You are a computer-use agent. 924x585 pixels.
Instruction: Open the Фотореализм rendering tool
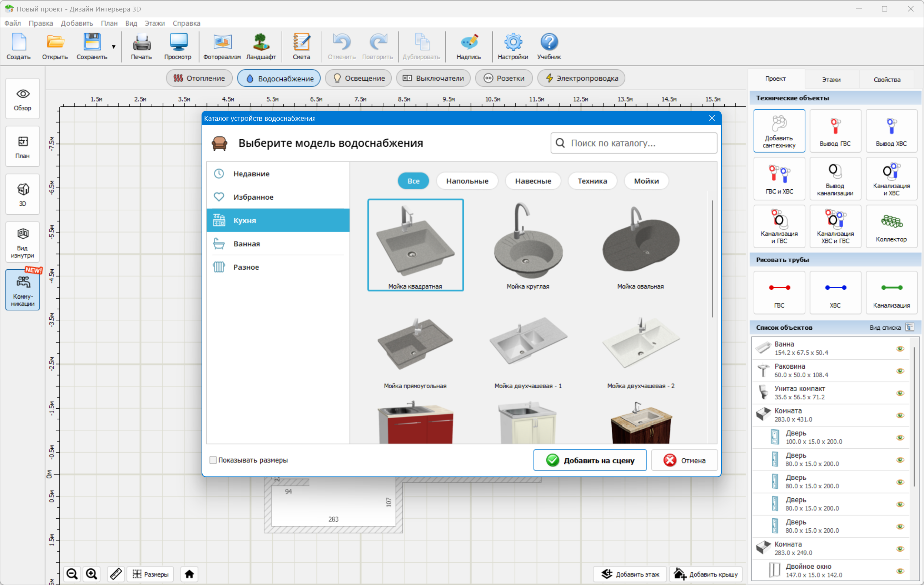[222, 46]
